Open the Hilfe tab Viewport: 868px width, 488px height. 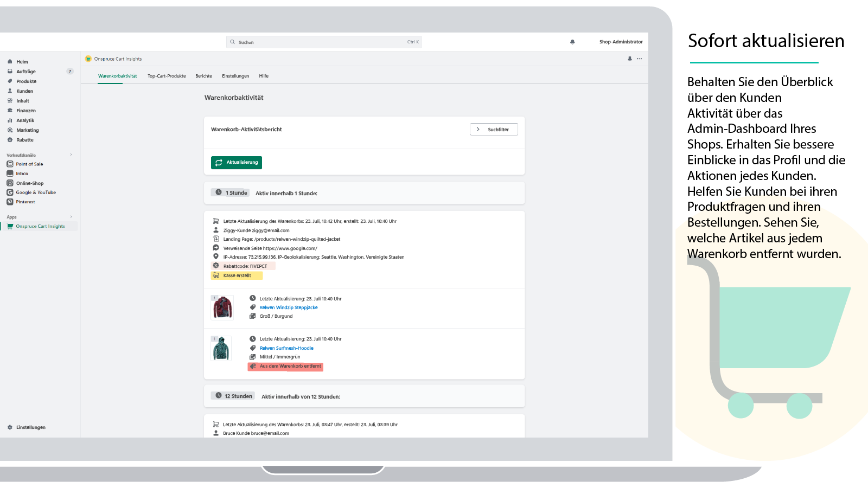pos(264,76)
